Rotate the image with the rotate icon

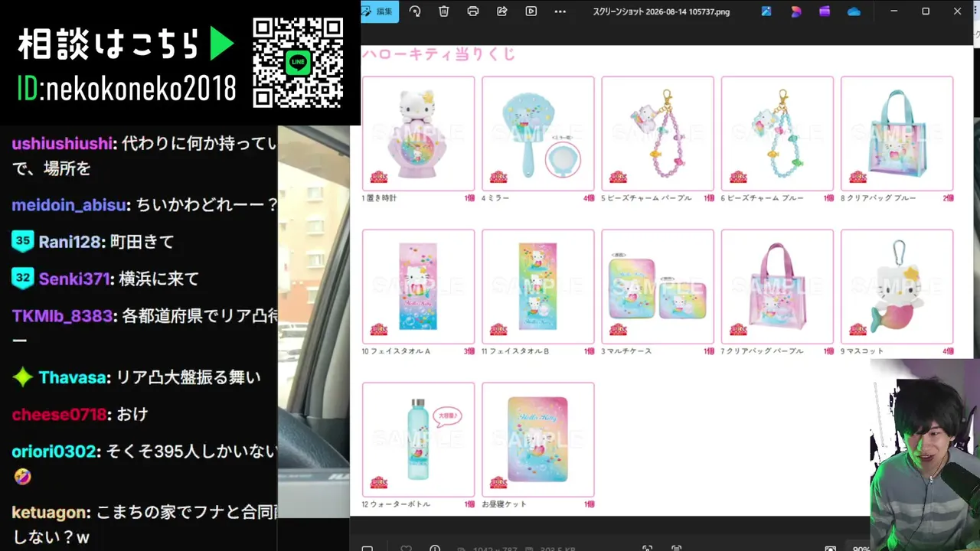pos(415,11)
